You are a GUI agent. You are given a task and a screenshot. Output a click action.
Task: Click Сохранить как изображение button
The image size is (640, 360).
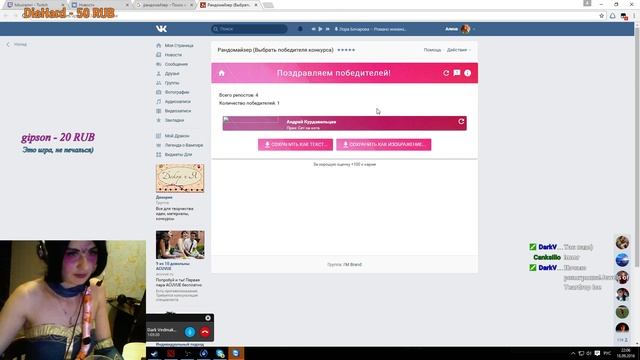[x=384, y=144]
